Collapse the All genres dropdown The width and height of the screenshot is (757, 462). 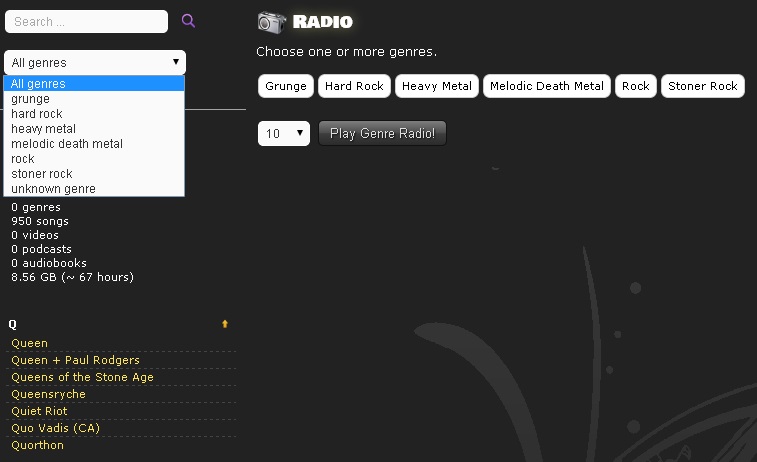(x=95, y=62)
